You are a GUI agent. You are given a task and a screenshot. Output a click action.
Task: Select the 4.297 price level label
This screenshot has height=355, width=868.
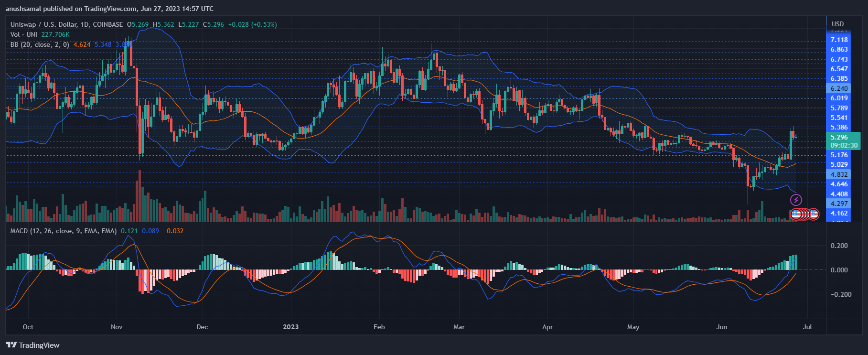(x=839, y=204)
